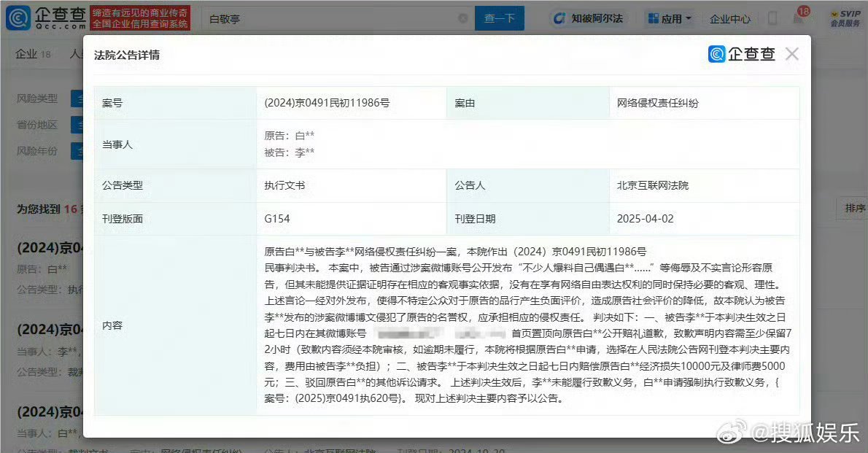This screenshot has height=453, width=868.
Task: Clear the search box with the X icon
Action: click(x=462, y=18)
